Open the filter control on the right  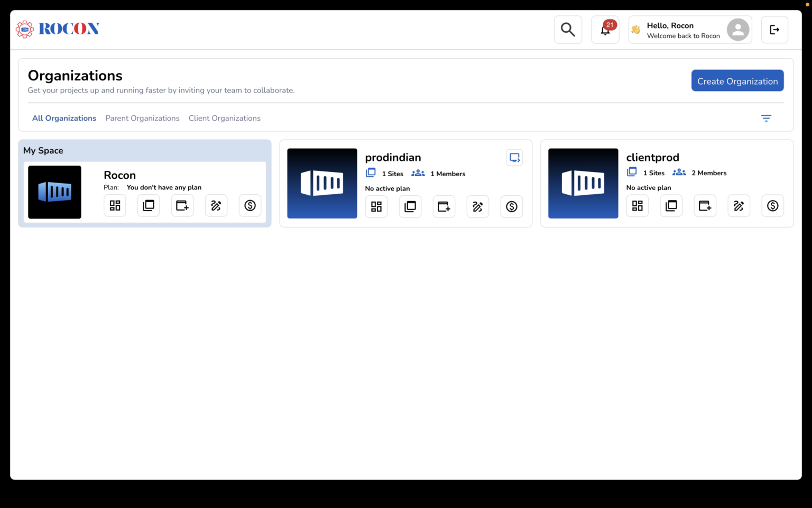[x=766, y=118]
